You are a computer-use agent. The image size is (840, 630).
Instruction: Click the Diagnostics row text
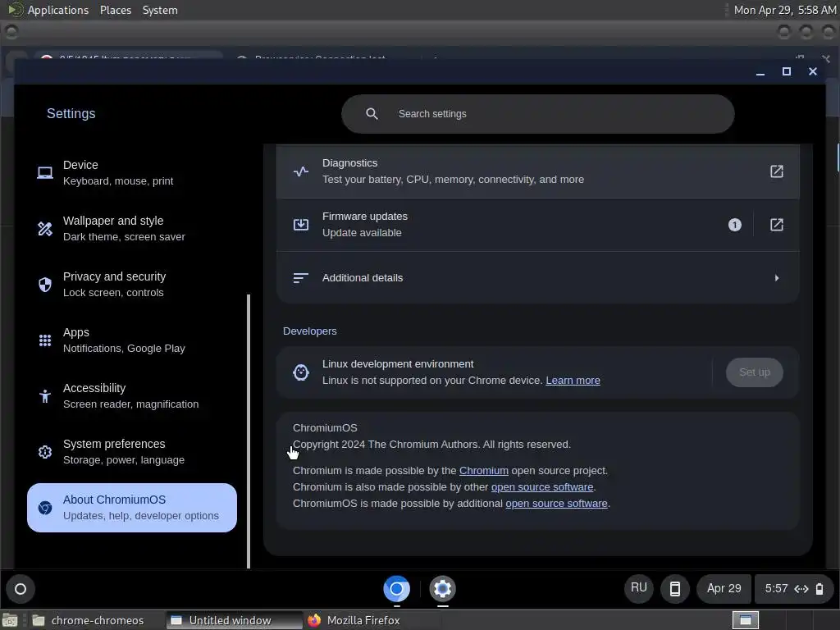(453, 171)
